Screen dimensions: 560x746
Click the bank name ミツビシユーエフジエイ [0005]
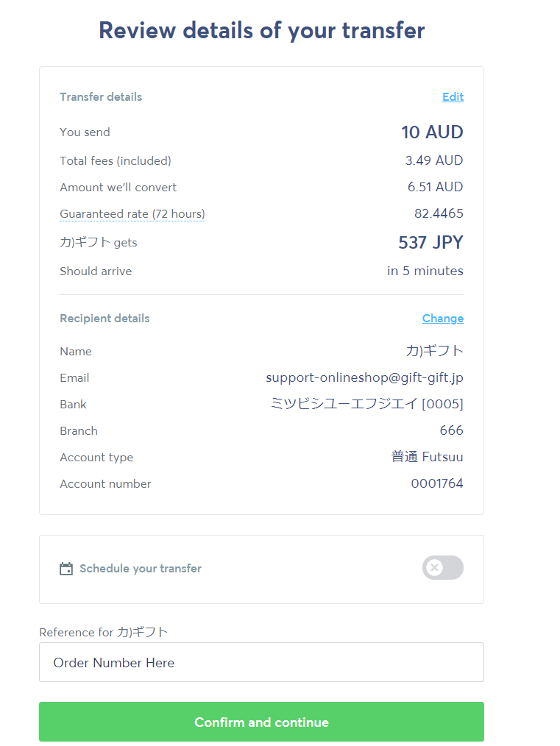click(366, 405)
